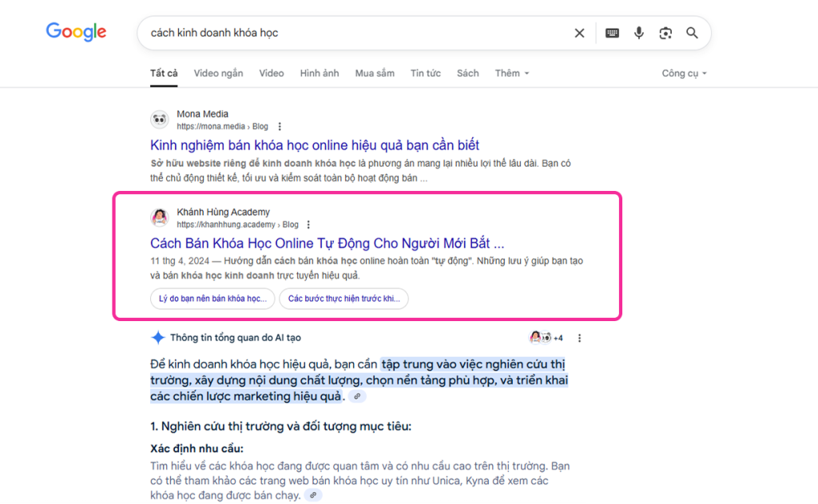Open 'Kinh nghiệm bán khóa học online' result
Screen dimensions: 818x504
tap(315, 145)
